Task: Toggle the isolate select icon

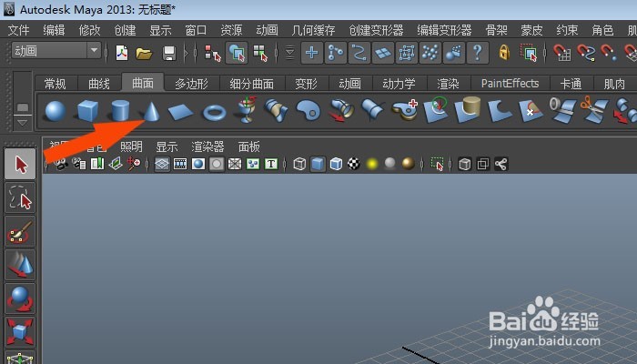Action: (437, 164)
